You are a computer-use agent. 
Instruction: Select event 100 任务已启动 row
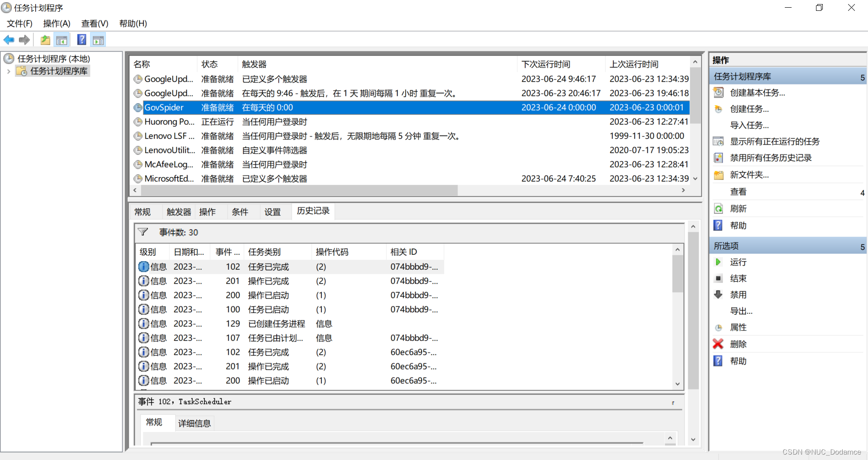point(290,310)
